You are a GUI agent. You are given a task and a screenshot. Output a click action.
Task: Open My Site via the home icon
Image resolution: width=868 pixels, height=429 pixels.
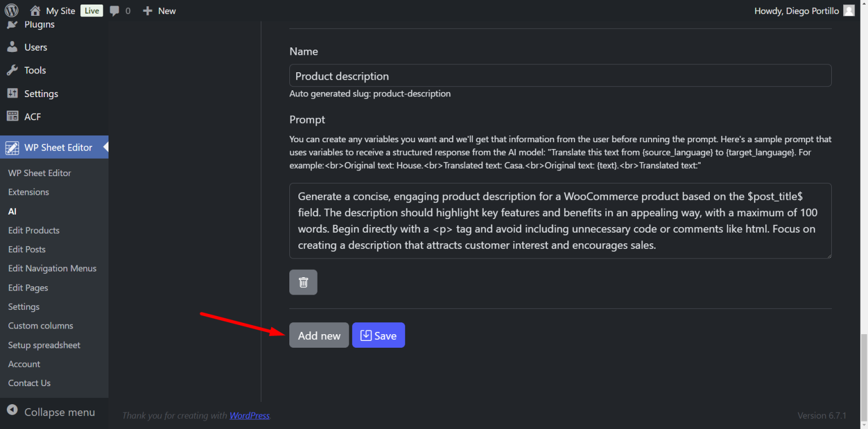pyautogui.click(x=35, y=10)
